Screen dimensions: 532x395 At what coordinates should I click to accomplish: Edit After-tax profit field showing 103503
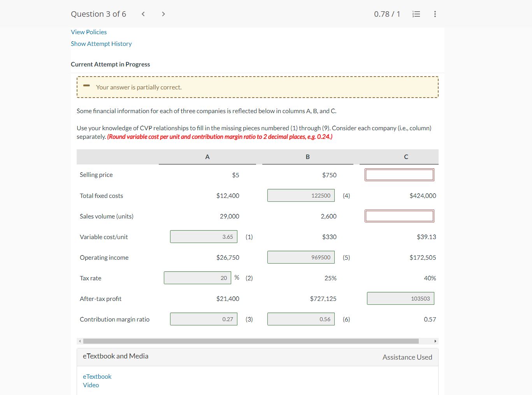pyautogui.click(x=400, y=299)
